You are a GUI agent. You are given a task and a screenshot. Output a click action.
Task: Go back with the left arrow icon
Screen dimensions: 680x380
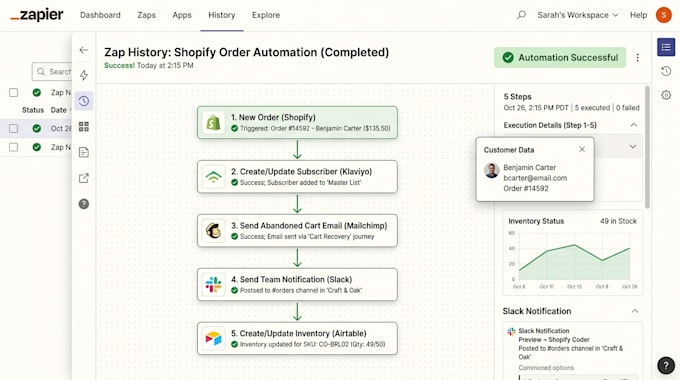pyautogui.click(x=84, y=50)
